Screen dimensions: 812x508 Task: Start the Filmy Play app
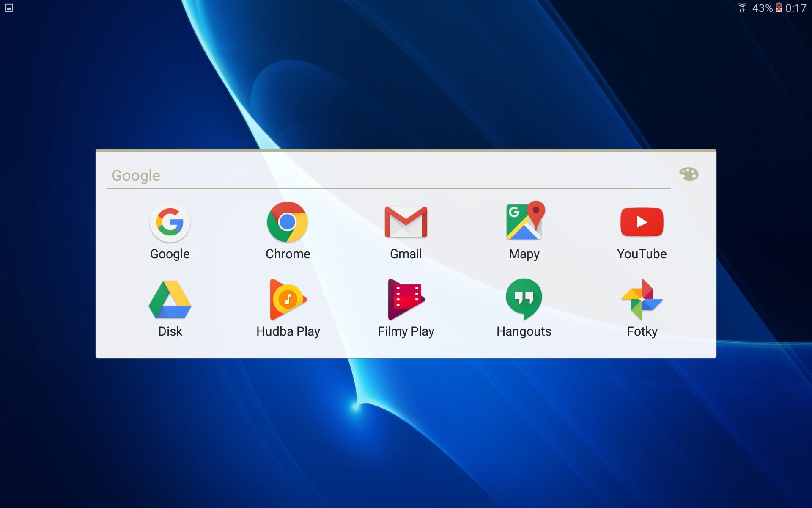[405, 300]
